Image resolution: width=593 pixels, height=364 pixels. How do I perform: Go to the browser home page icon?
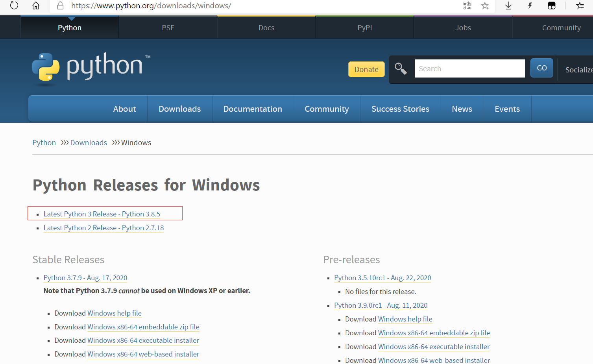tap(36, 6)
